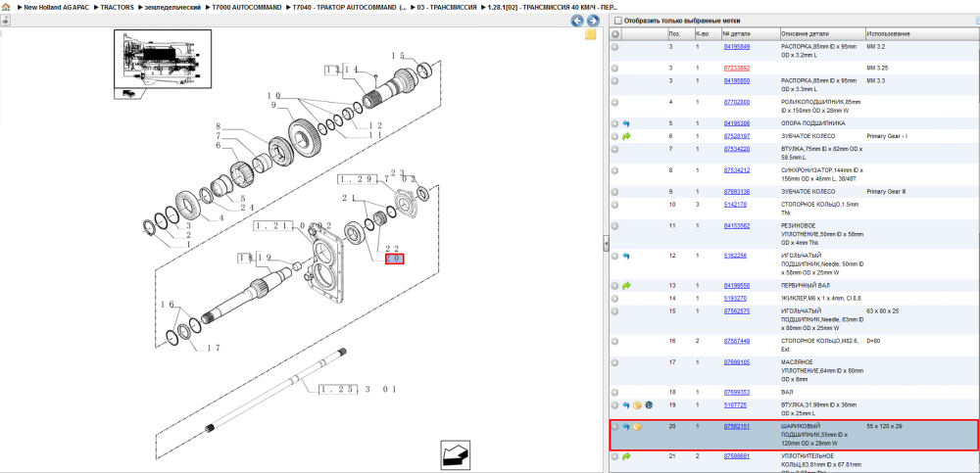Click blue arrow icon on row 12
Screen dimensions: 980x473
tap(626, 257)
